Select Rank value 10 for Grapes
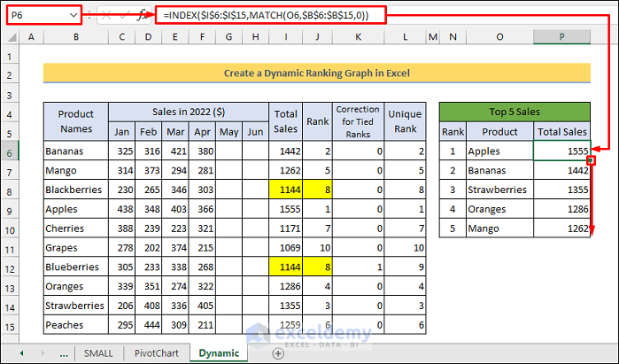Image resolution: width=619 pixels, height=364 pixels. click(318, 247)
